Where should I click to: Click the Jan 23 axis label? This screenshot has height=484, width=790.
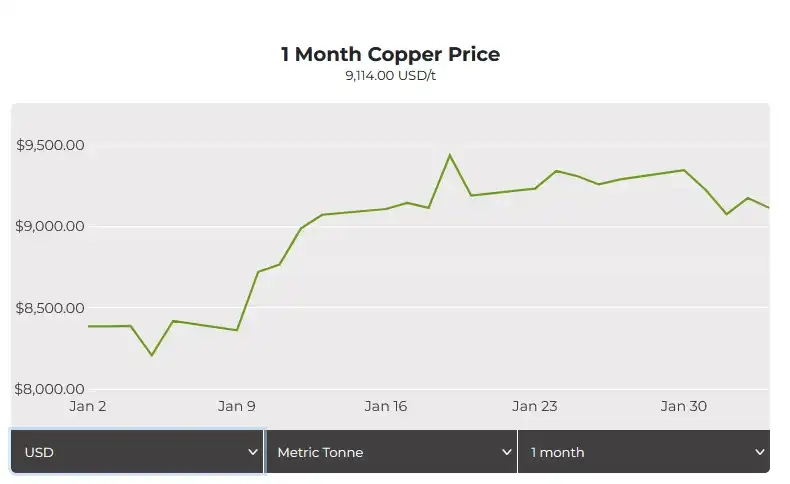point(535,406)
